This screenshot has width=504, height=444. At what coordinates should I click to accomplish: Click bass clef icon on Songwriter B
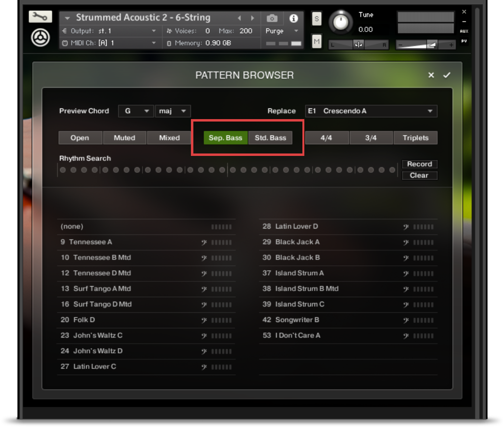[406, 320]
